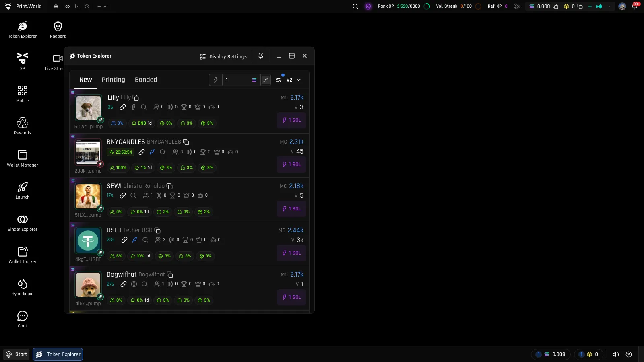Click the chart icon in top bar
This screenshot has width=644, height=362.
click(77, 6)
